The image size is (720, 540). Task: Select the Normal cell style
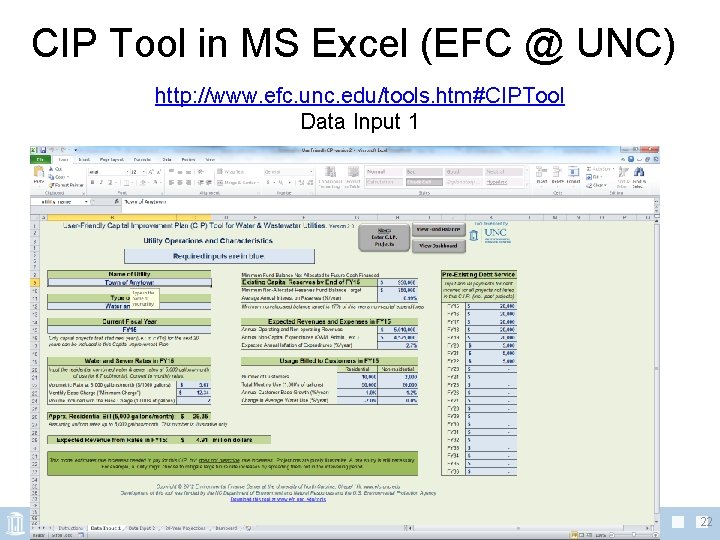(x=384, y=172)
